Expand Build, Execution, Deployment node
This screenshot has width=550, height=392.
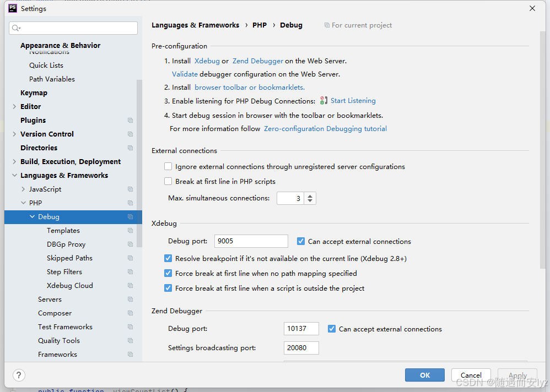point(14,161)
